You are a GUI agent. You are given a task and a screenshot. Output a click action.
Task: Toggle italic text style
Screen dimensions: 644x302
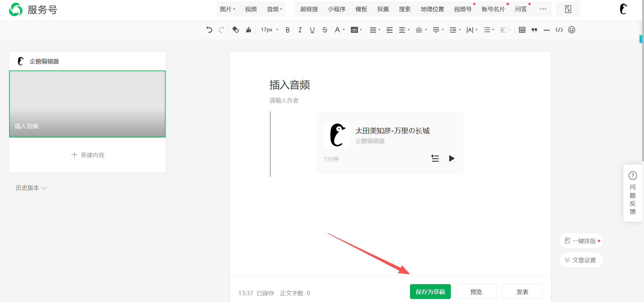pos(300,30)
